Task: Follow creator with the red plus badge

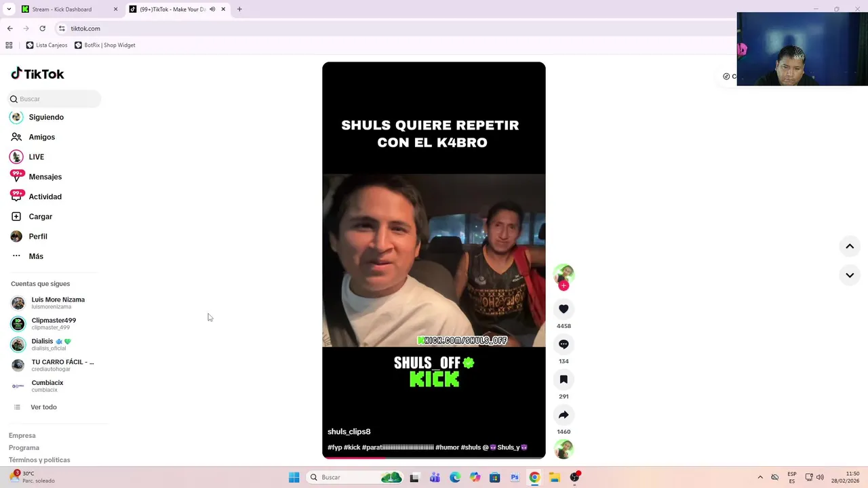Action: tap(564, 286)
